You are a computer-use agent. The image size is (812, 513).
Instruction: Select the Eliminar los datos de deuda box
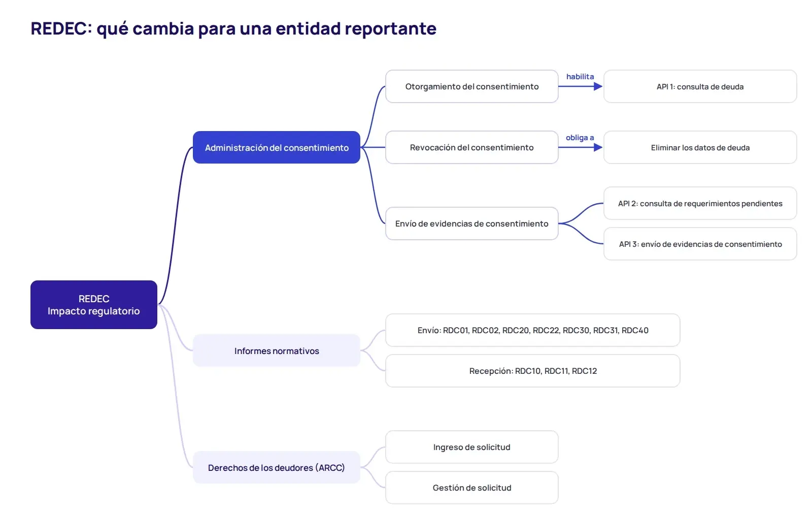pos(700,147)
